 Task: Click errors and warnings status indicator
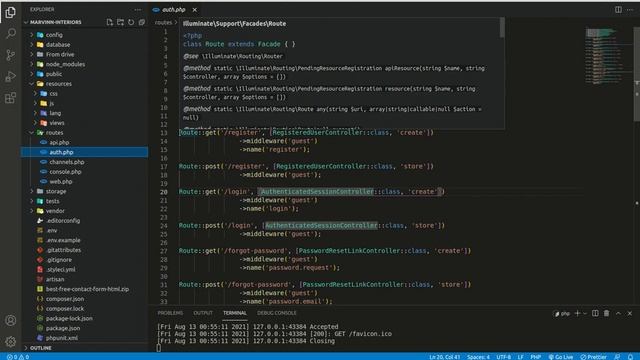(18, 357)
